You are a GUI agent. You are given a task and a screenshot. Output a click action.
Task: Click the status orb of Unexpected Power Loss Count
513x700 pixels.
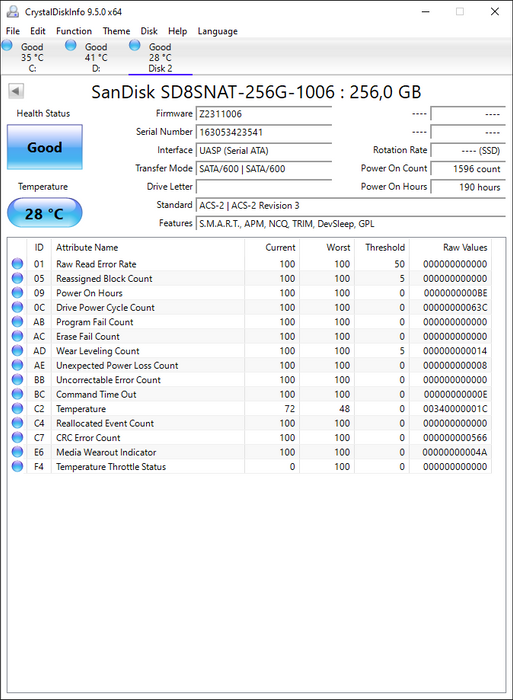coord(17,365)
